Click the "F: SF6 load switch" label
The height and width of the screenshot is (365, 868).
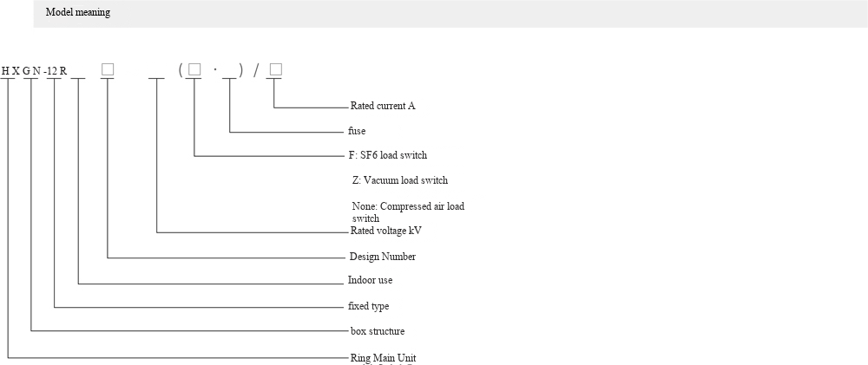pos(387,155)
